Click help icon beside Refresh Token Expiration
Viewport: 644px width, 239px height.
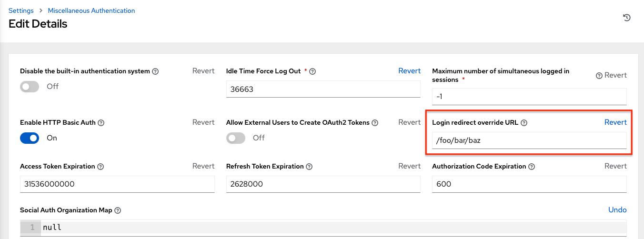[309, 167]
